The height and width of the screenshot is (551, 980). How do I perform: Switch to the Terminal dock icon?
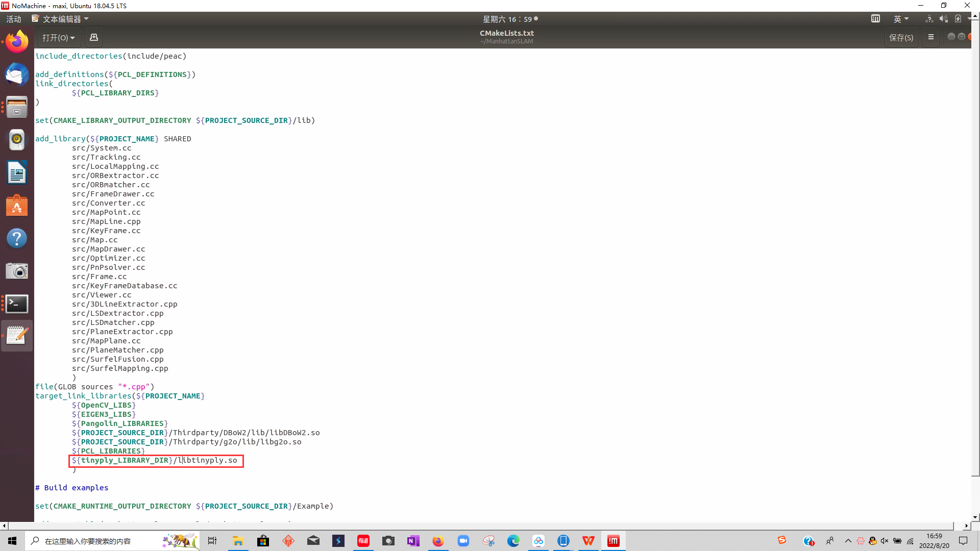click(x=17, y=304)
